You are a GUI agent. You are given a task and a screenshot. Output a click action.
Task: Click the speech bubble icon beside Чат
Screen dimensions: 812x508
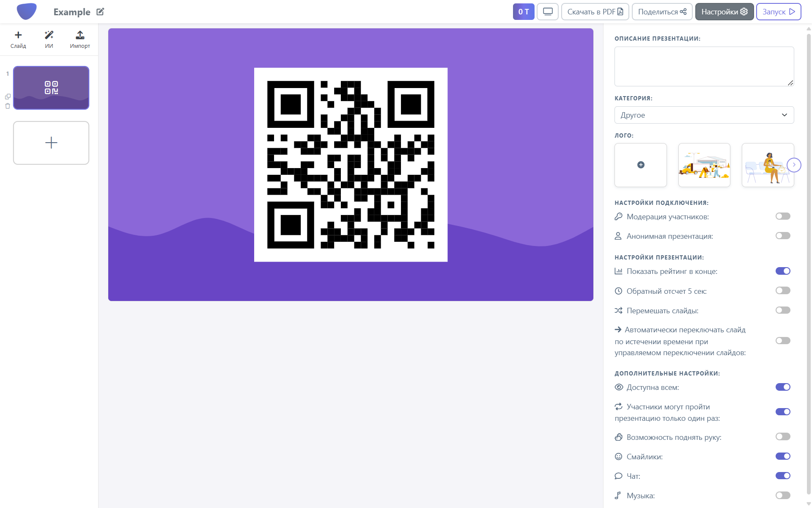618,476
